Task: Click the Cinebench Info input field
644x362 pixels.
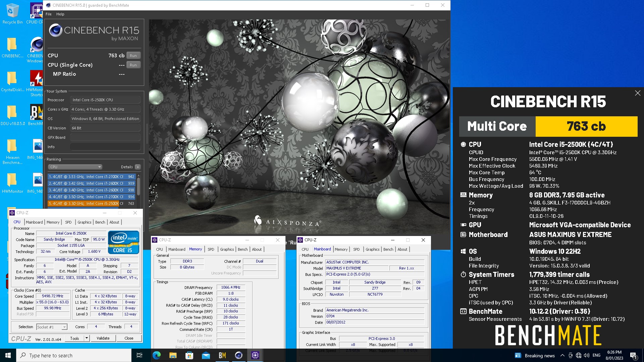Action: coord(105,147)
